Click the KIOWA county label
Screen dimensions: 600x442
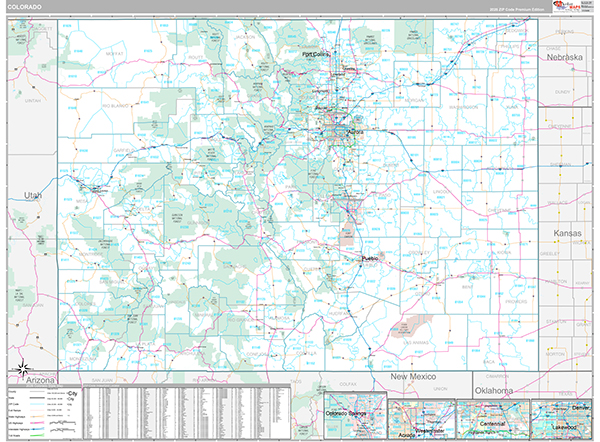click(504, 253)
